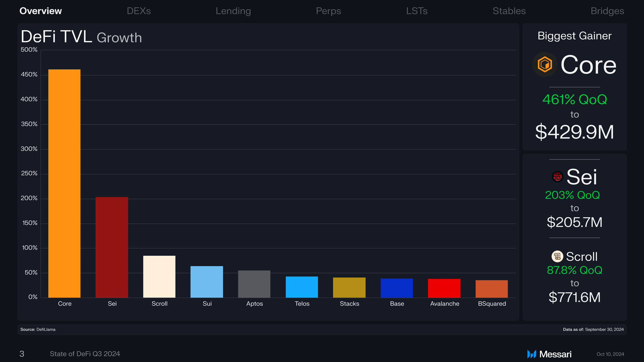Go to the Lending tab
Image resolution: width=644 pixels, height=362 pixels.
coord(233,11)
